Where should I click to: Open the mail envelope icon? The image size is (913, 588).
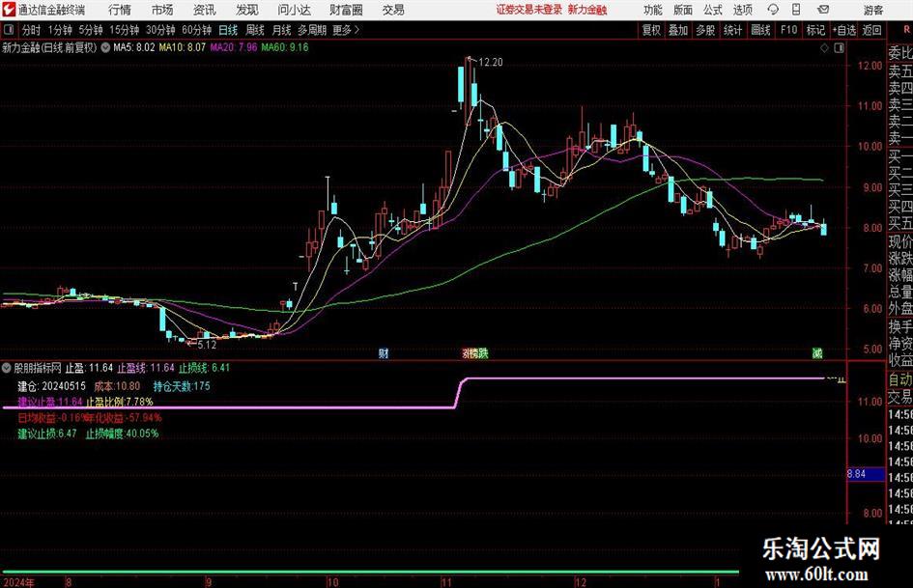click(x=823, y=10)
